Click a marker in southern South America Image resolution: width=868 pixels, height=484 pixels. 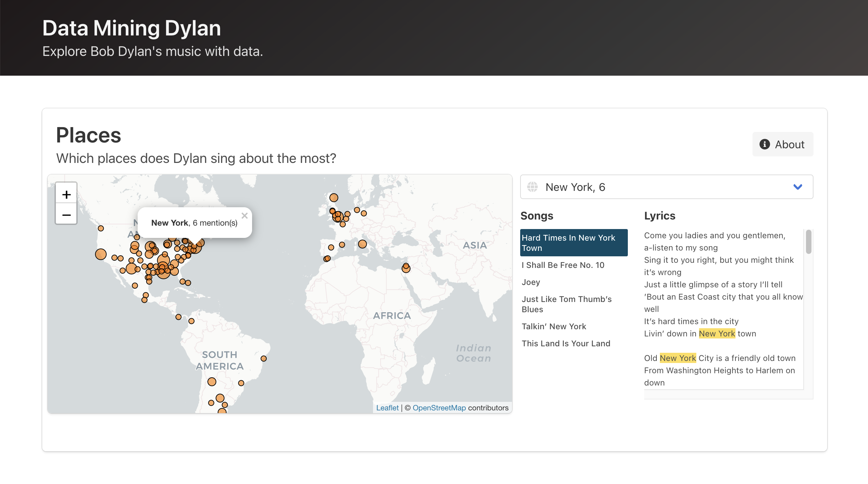pos(219,397)
